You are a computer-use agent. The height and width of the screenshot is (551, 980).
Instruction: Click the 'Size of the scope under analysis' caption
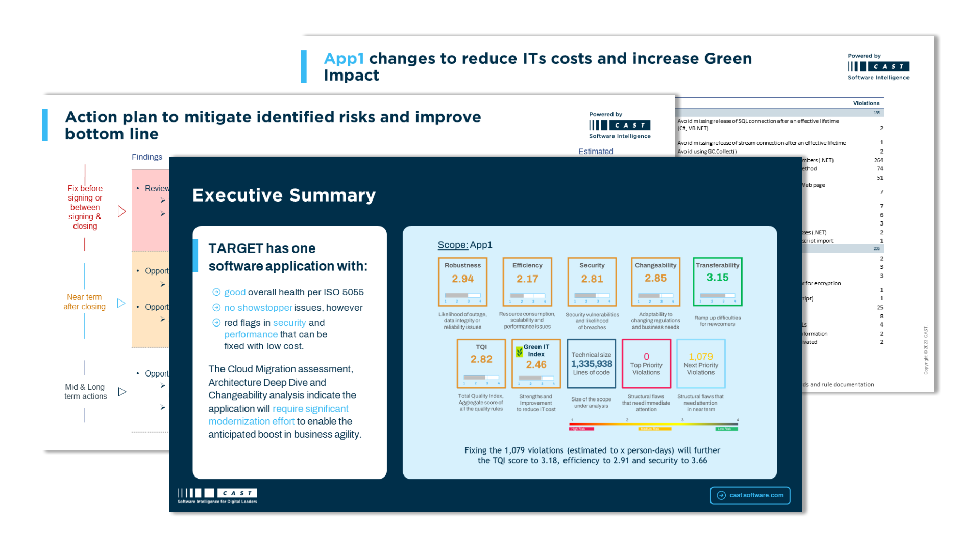(591, 403)
